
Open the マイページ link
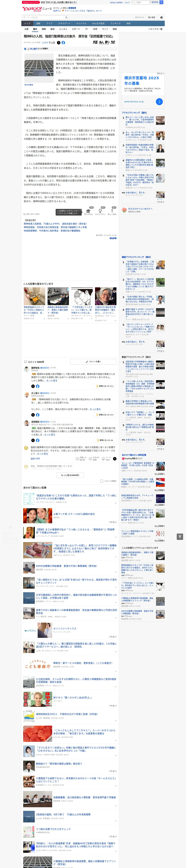pos(139,18)
